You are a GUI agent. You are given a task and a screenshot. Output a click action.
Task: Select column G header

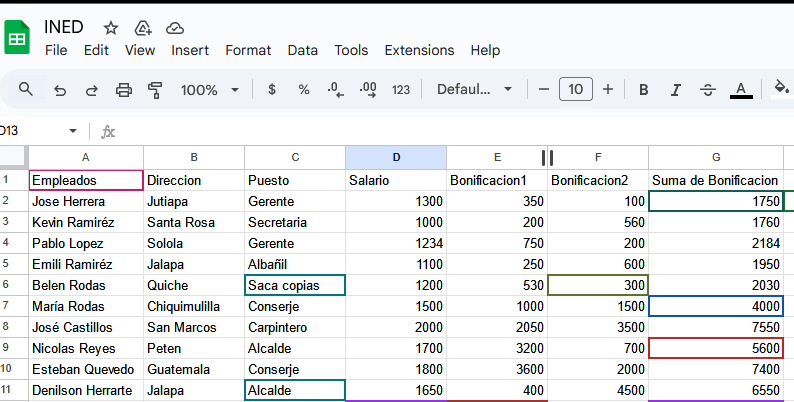click(x=716, y=157)
